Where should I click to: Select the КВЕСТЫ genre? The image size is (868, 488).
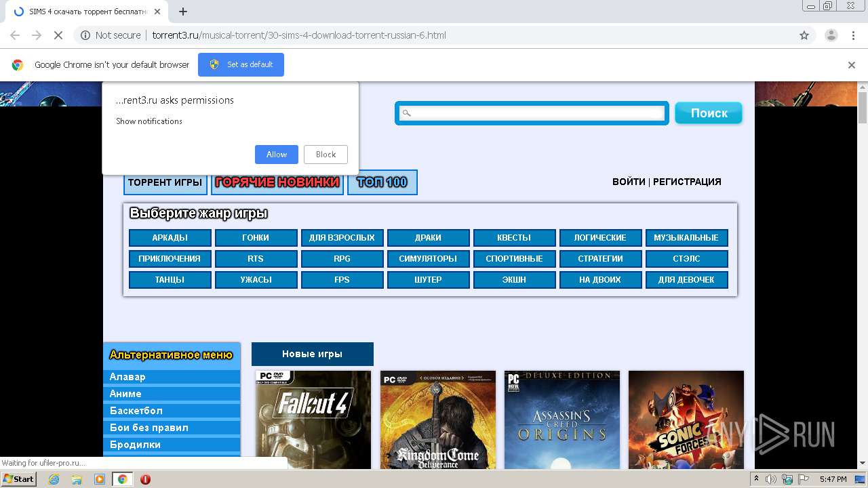(x=514, y=238)
